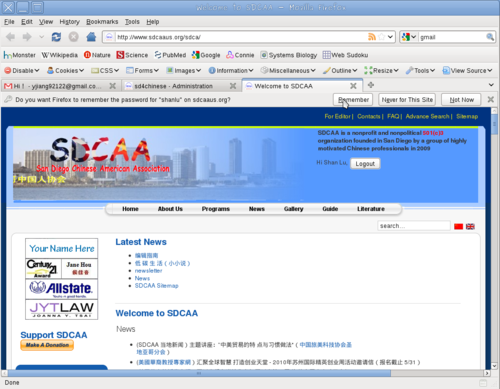Click the Remember password button
Viewport: 500px width, 389px height.
[353, 100]
